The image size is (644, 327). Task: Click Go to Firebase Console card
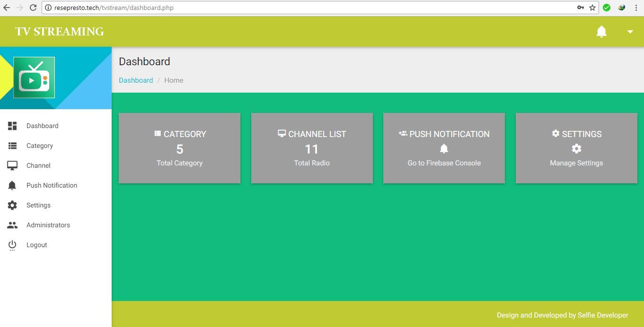point(444,148)
